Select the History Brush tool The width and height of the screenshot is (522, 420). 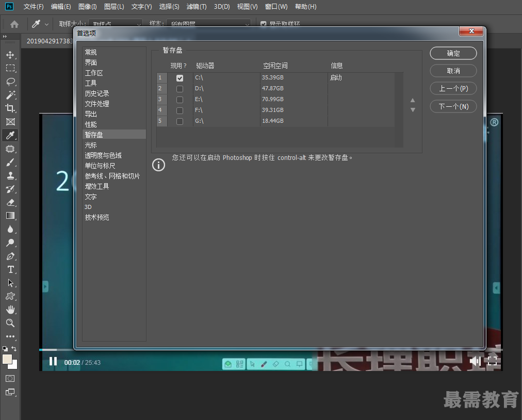(x=10, y=189)
